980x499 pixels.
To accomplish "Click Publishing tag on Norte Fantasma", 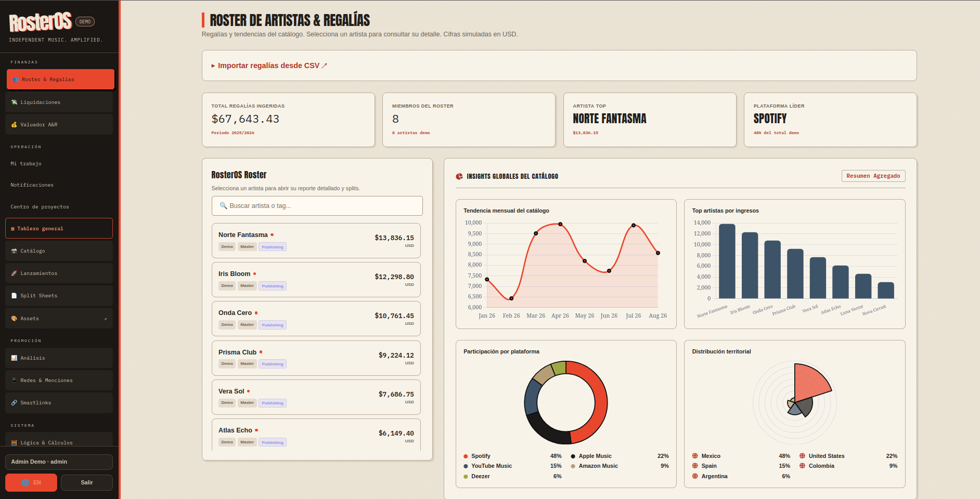I will point(273,247).
